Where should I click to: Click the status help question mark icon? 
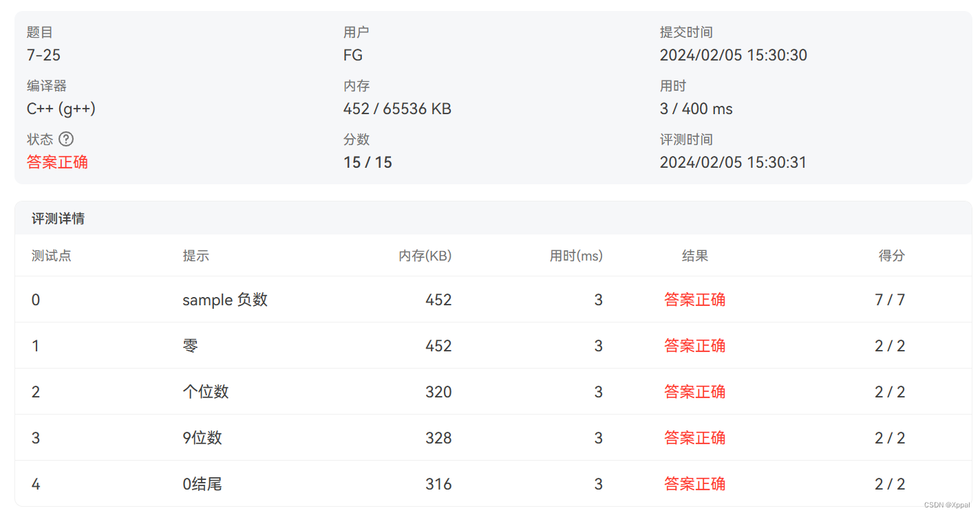click(x=66, y=140)
